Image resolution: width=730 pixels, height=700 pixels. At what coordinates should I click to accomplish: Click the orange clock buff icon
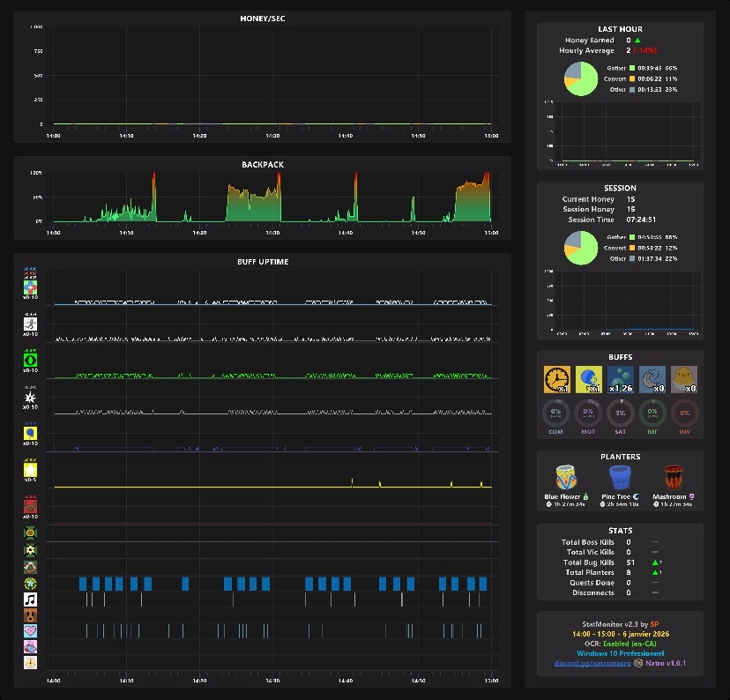557,379
